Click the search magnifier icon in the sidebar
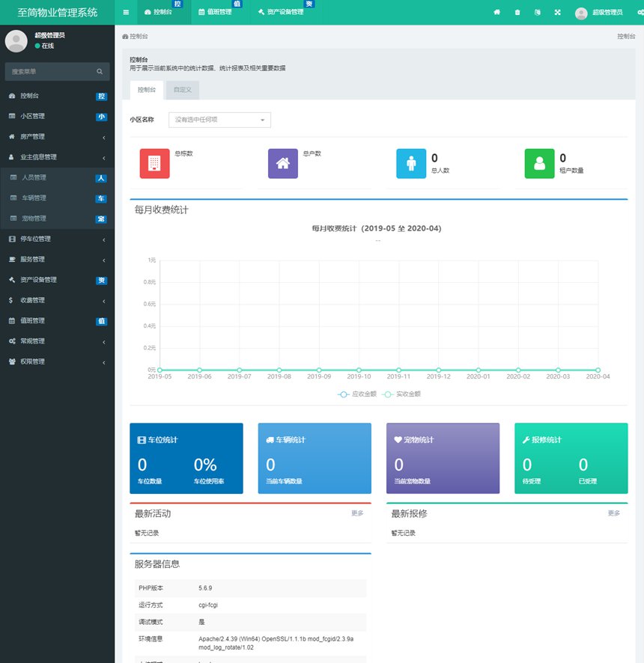The width and height of the screenshot is (644, 663). coord(100,72)
